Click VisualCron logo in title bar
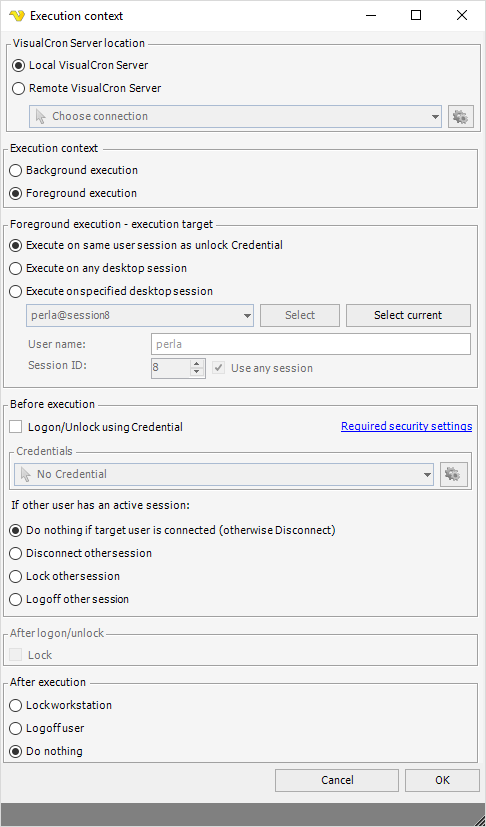The height and width of the screenshot is (827, 486). tap(17, 16)
